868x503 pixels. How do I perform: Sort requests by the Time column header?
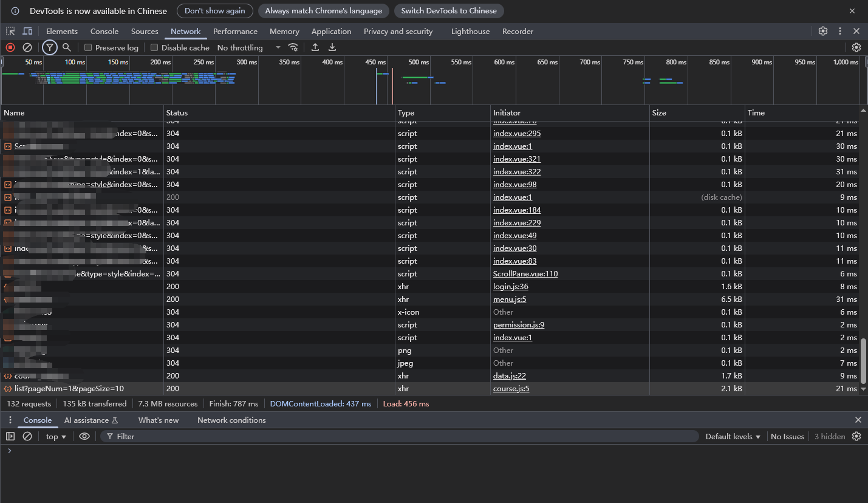point(802,113)
